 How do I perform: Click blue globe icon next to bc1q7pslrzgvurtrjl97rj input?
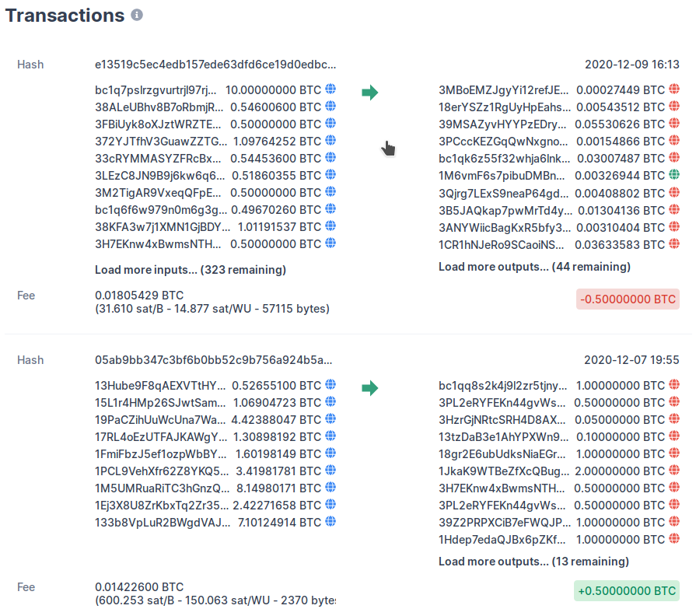(331, 89)
